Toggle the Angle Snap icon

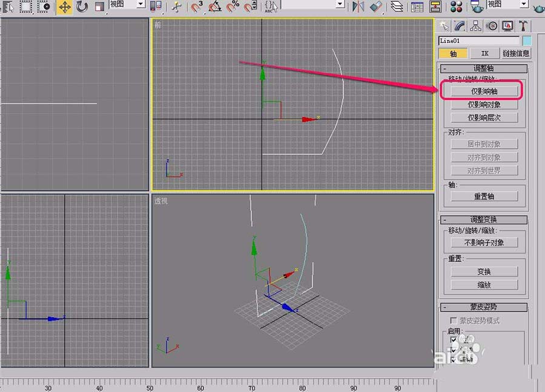215,6
